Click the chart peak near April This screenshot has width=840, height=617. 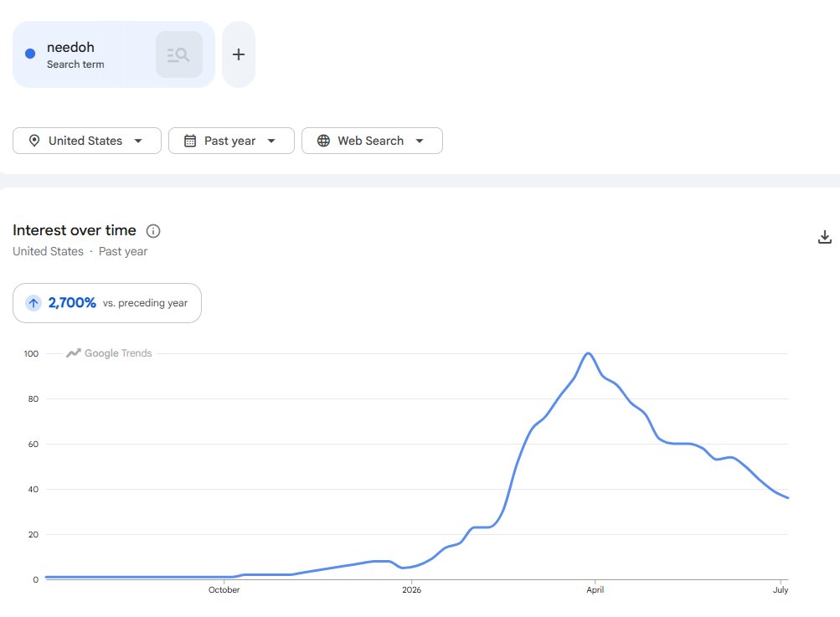coord(588,353)
